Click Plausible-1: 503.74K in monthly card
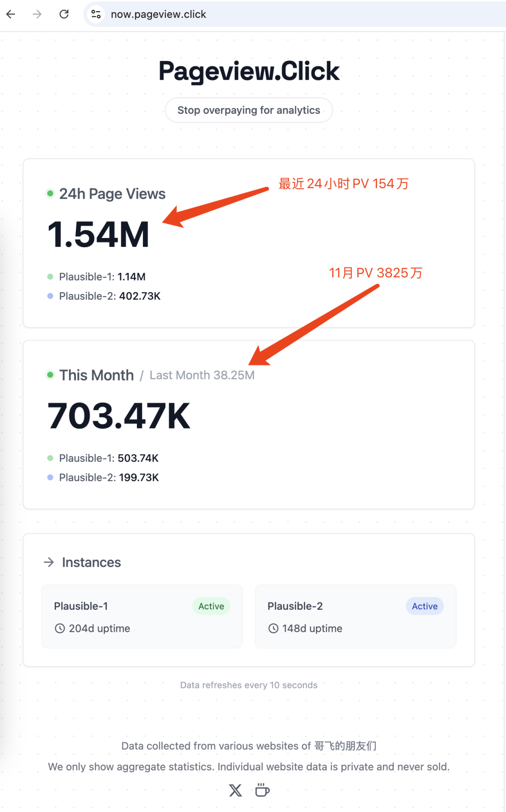This screenshot has width=506, height=812. [109, 458]
